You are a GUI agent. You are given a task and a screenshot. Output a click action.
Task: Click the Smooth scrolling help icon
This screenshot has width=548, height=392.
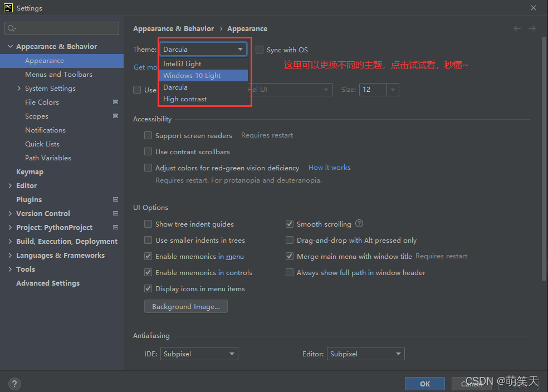click(x=359, y=224)
